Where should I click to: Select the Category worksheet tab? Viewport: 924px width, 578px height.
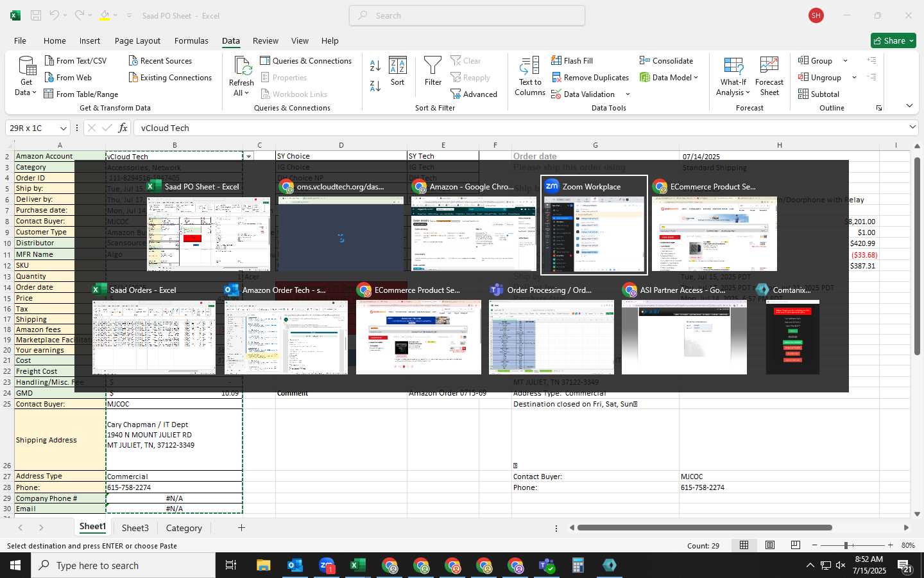[x=184, y=528]
